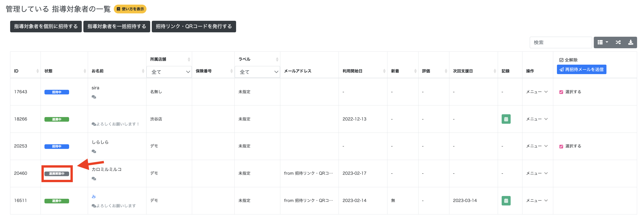
Task: Click the chat bubble icon under sira
Action: [x=94, y=97]
